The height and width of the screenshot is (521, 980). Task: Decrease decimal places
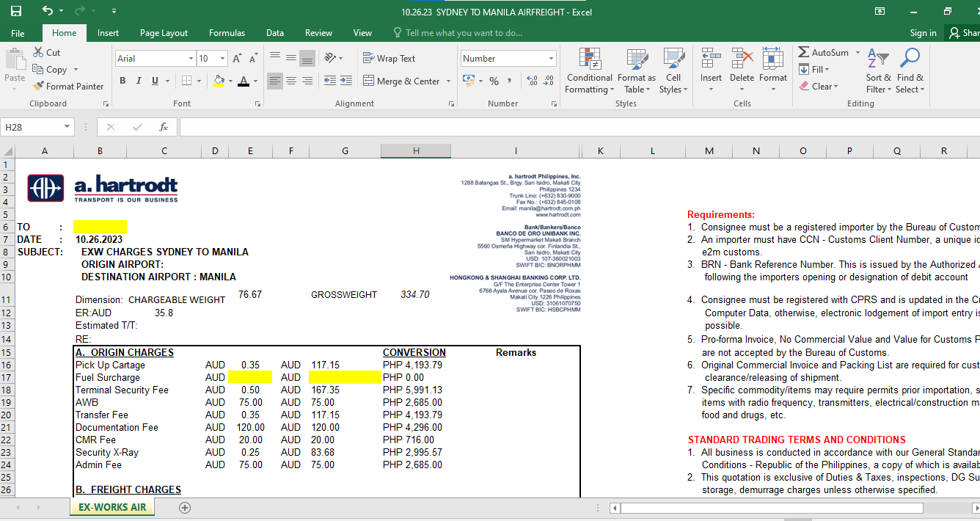(x=549, y=81)
